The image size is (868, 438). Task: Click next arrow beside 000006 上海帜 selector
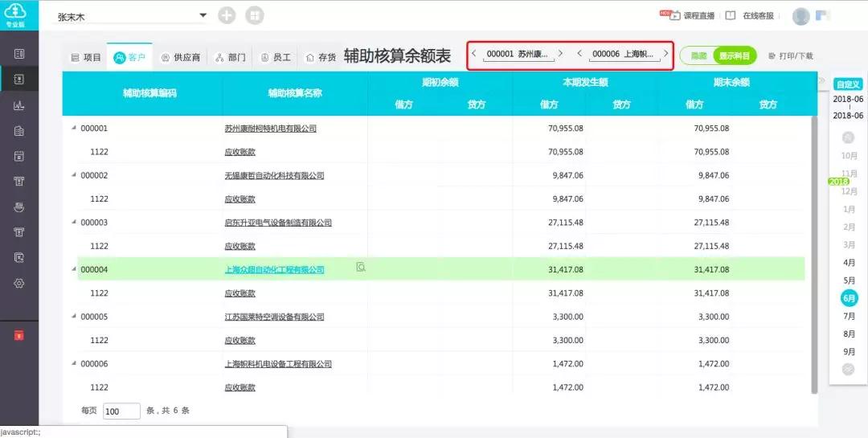pyautogui.click(x=666, y=54)
